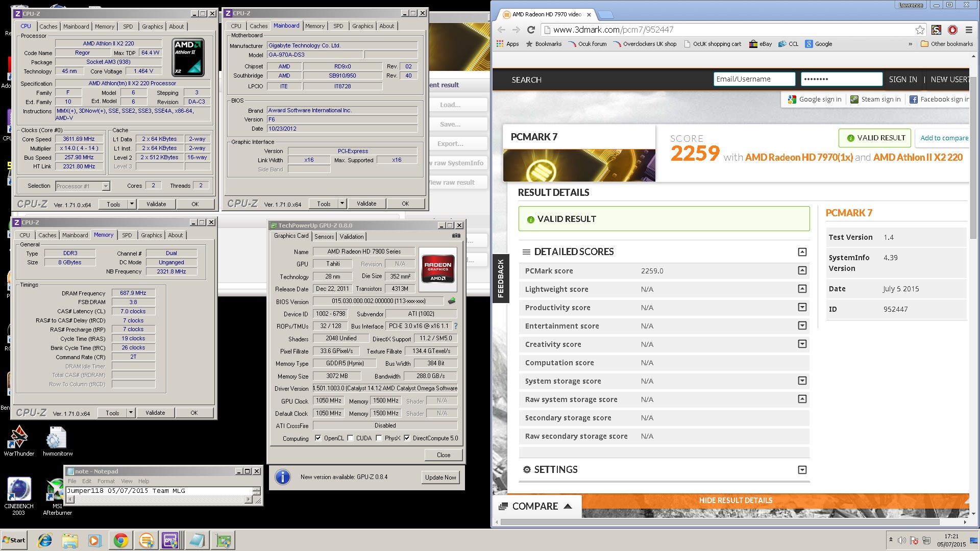
Task: Switch to the GPU-Z Sensors tab
Action: click(324, 237)
